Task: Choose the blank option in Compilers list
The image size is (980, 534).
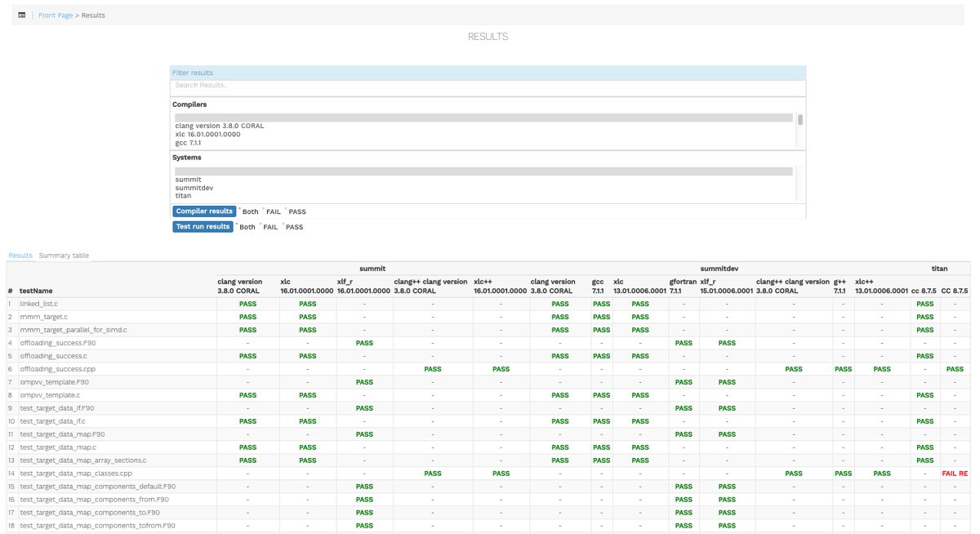Action: pos(483,118)
